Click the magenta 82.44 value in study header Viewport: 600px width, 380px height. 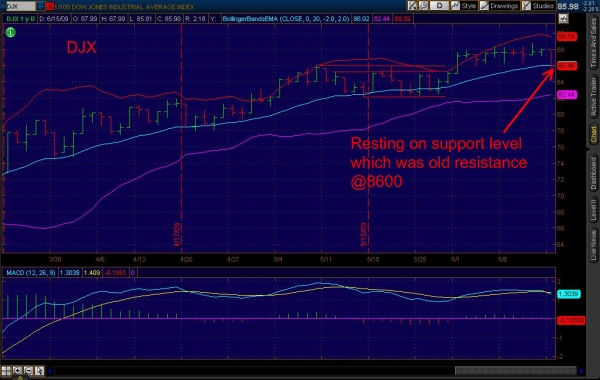click(382, 18)
